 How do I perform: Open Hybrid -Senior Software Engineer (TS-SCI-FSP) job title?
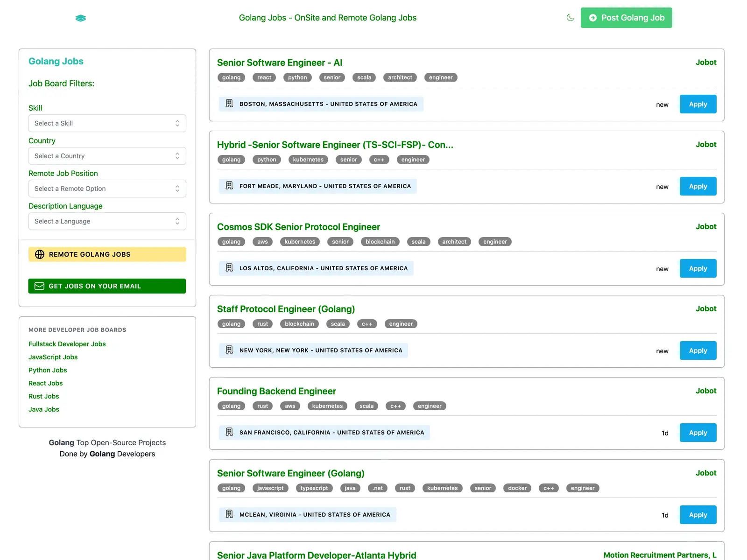click(335, 145)
